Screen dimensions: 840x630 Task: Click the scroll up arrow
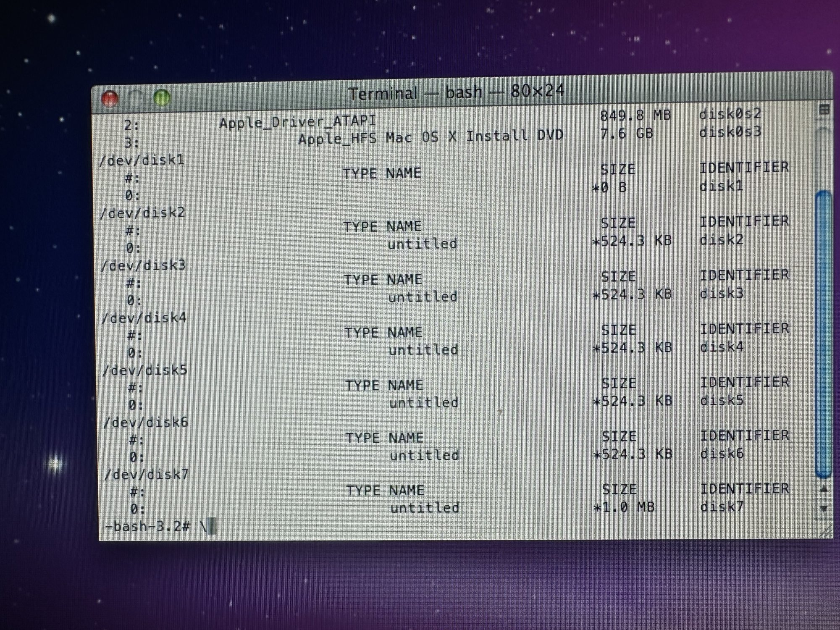pos(824,489)
